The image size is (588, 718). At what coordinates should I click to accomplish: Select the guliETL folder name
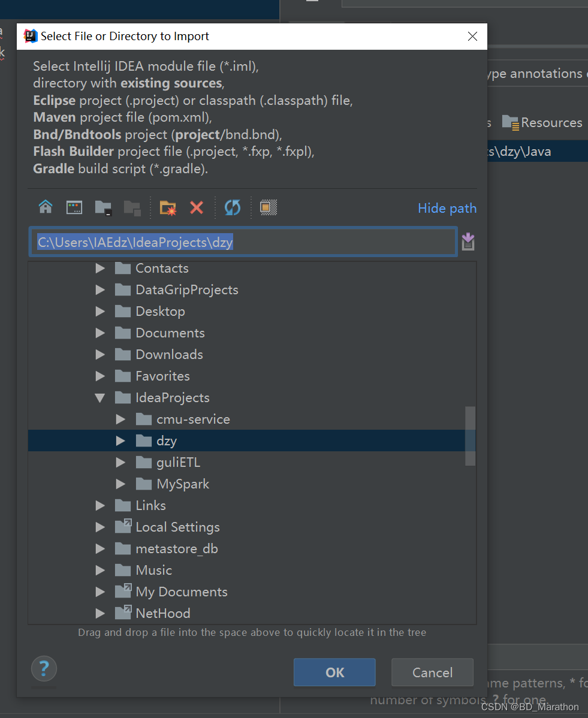pos(178,463)
